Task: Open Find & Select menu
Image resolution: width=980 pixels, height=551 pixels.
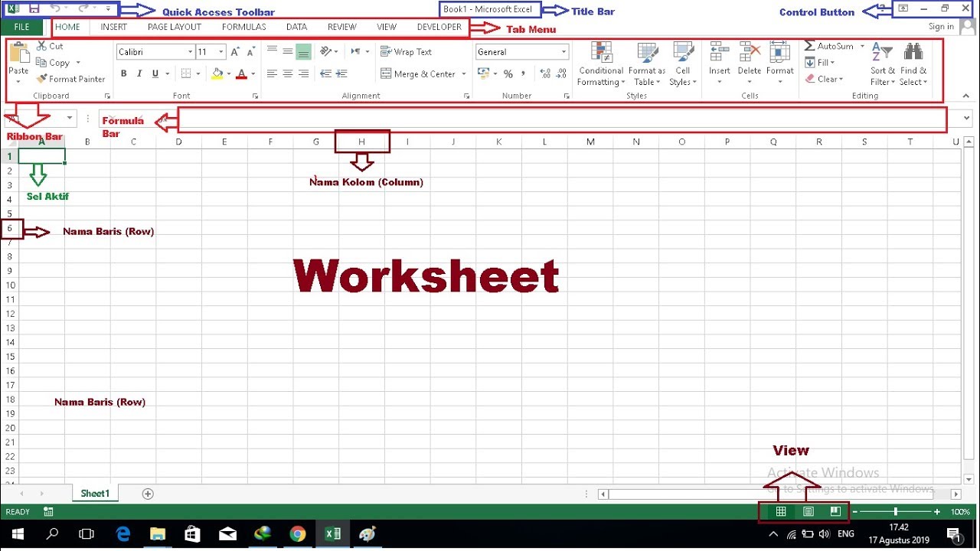Action: (x=913, y=64)
